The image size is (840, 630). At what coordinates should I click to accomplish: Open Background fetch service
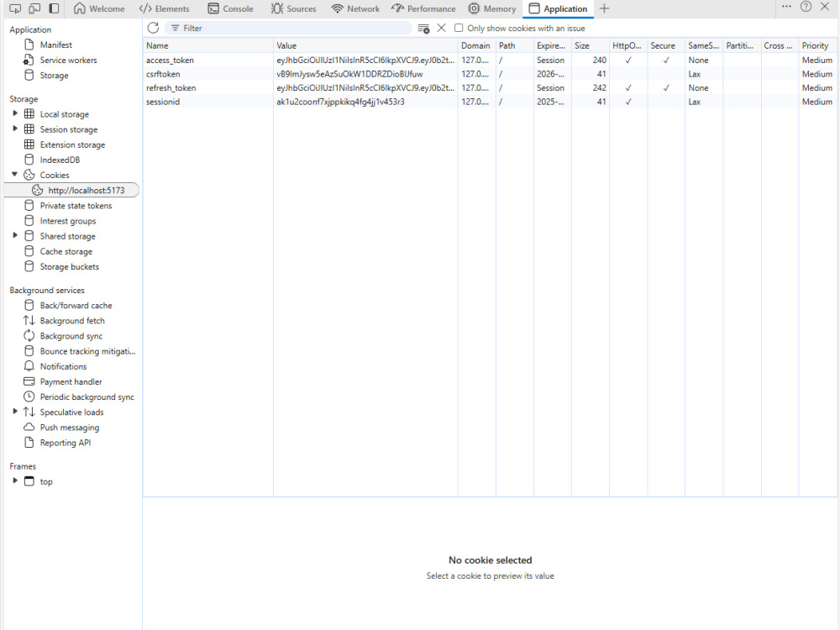point(71,321)
